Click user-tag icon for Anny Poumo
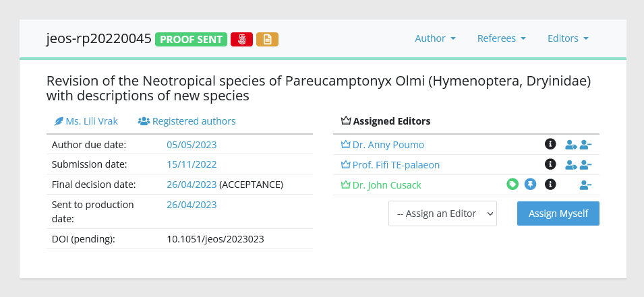The width and height of the screenshot is (644, 297). coord(571,144)
